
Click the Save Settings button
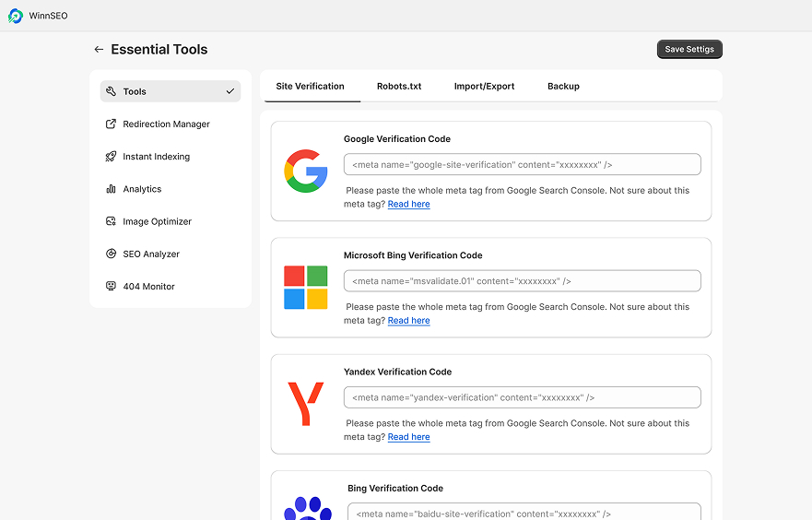pyautogui.click(x=689, y=49)
